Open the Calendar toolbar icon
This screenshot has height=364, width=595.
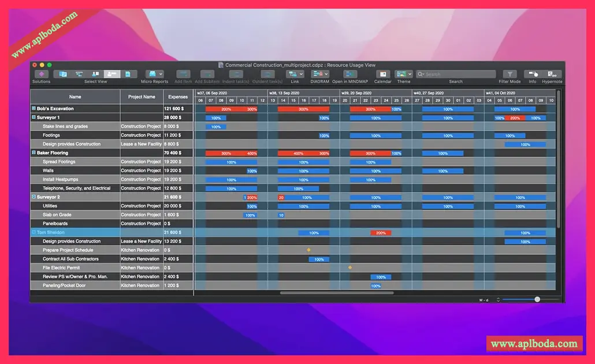coord(383,74)
